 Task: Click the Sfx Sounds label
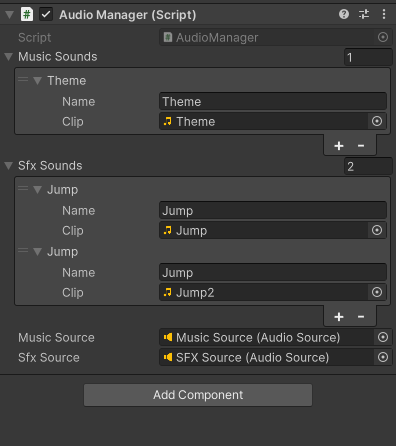pyautogui.click(x=50, y=166)
